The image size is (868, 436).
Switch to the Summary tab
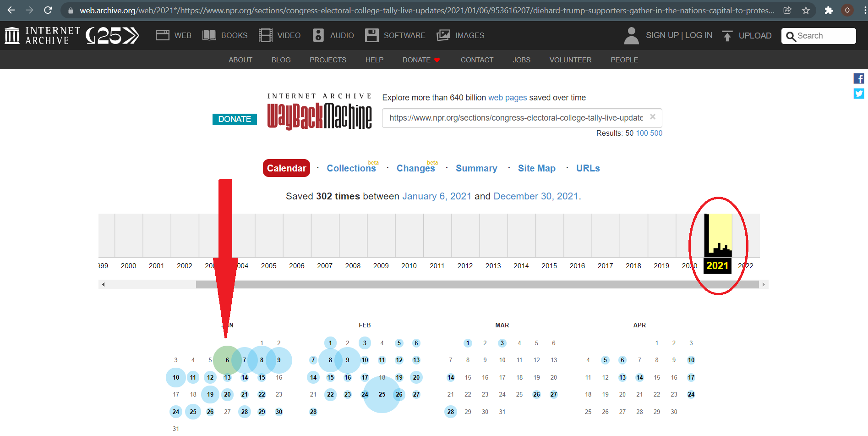point(476,168)
